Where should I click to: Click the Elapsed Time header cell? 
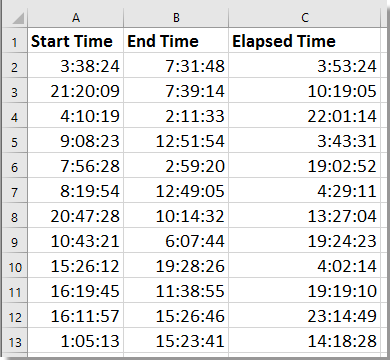(305, 40)
